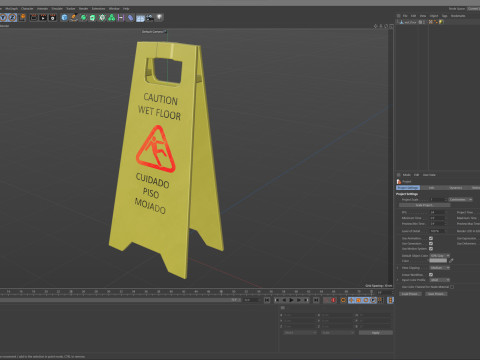
Task: Toggle the Autokeying button
Action: [333, 300]
